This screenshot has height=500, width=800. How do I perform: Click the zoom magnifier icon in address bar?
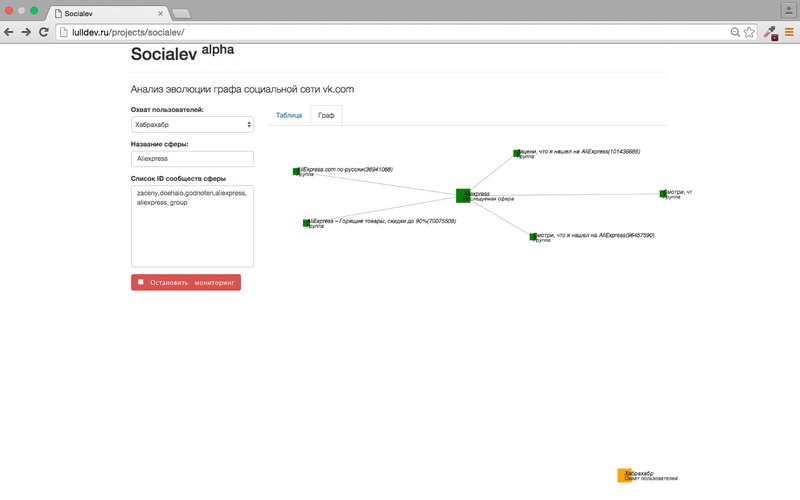[735, 32]
